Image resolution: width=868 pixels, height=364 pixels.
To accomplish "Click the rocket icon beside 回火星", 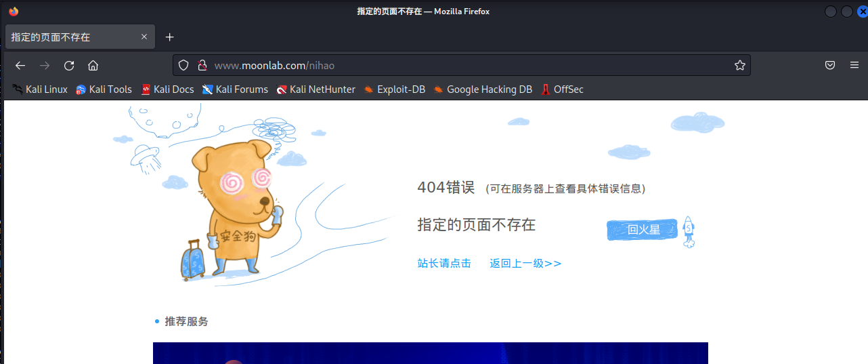I will pos(689,232).
